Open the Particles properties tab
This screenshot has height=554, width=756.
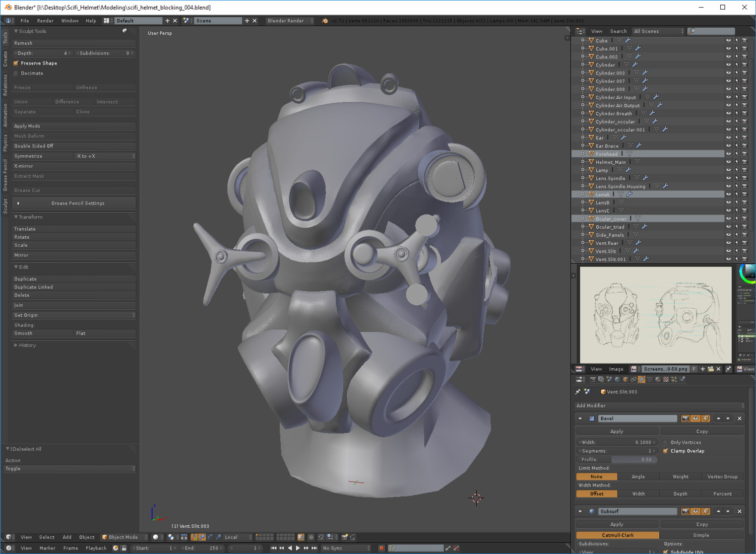tap(674, 379)
